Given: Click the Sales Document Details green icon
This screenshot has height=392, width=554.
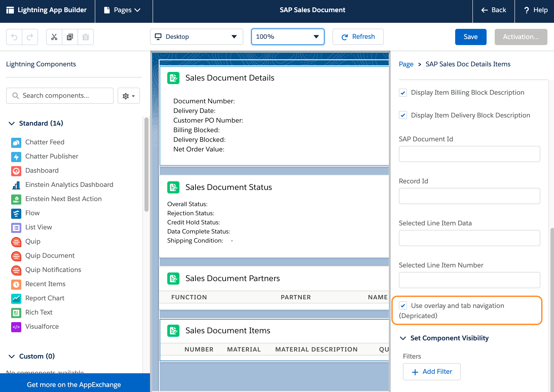Looking at the screenshot, I should (173, 78).
